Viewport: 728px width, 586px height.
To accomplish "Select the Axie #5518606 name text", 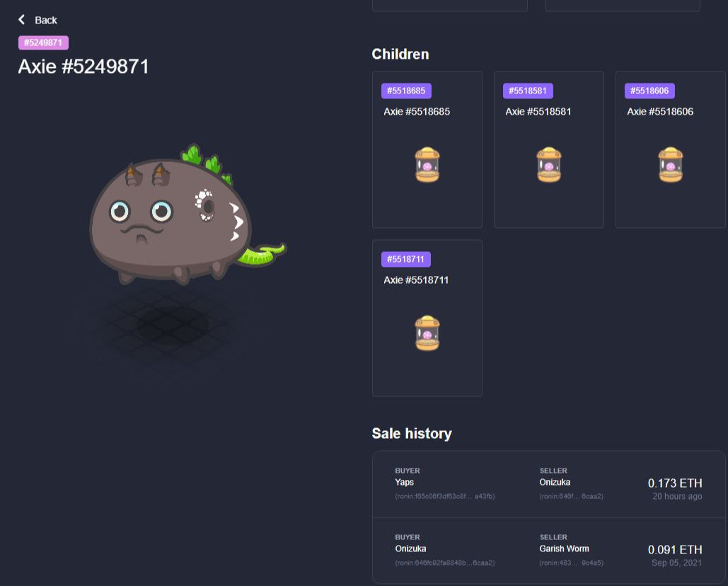I will point(660,111).
